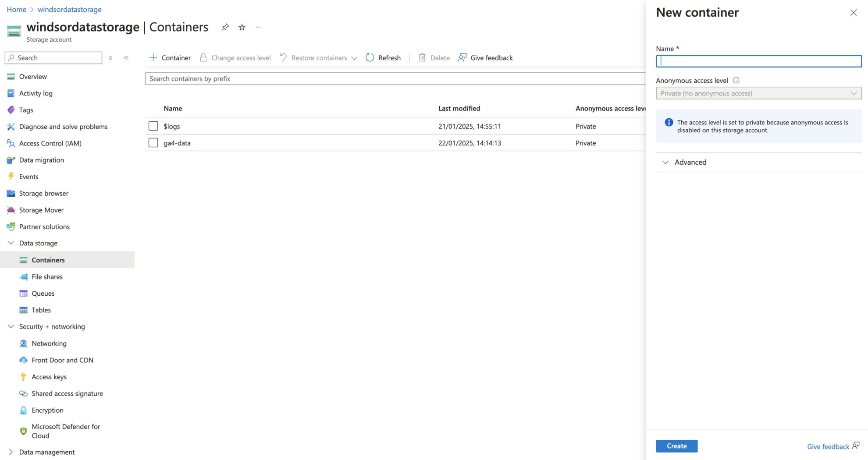Click the Create button
Screen dimensions: 868x460
pyautogui.click(x=676, y=446)
